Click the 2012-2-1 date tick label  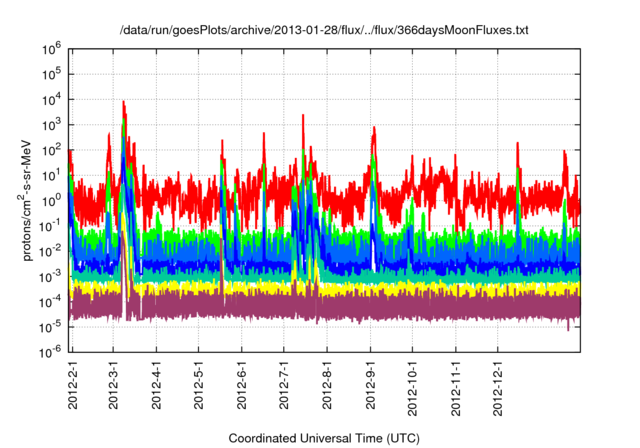pyautogui.click(x=73, y=385)
